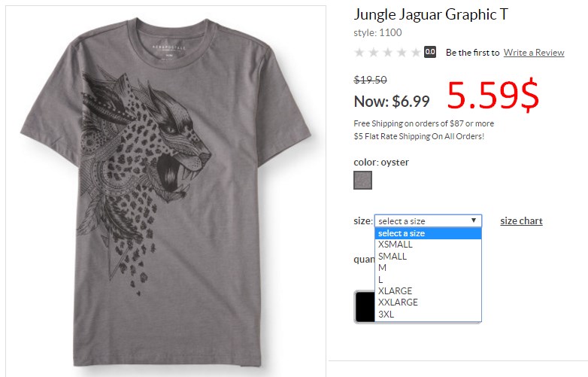Open the size chart link
This screenshot has width=588, height=377.
521,221
